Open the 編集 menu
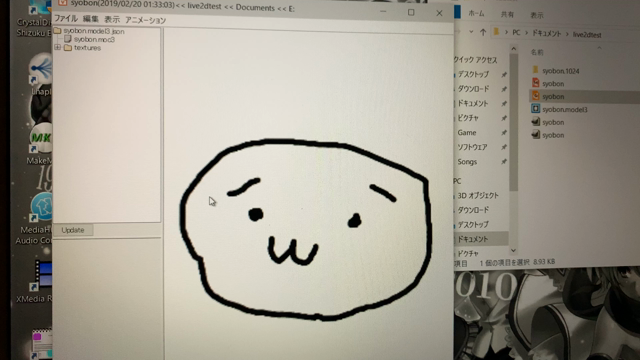The width and height of the screenshot is (640, 360). 90,19
